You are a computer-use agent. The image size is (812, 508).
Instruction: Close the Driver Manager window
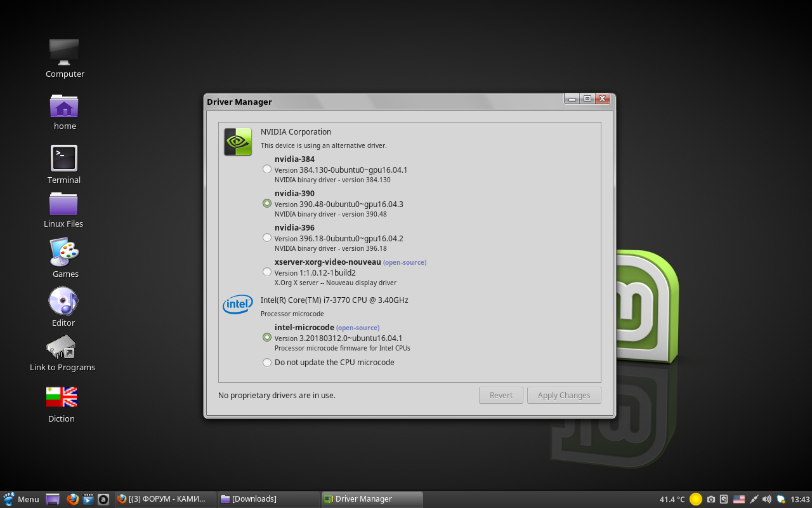603,98
